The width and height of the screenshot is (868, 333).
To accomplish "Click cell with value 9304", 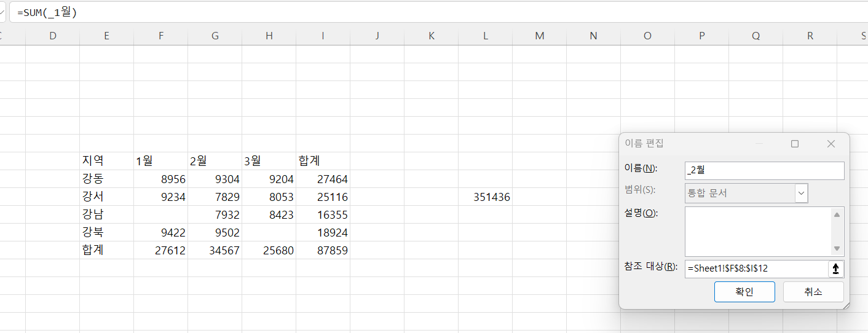I will point(215,179).
